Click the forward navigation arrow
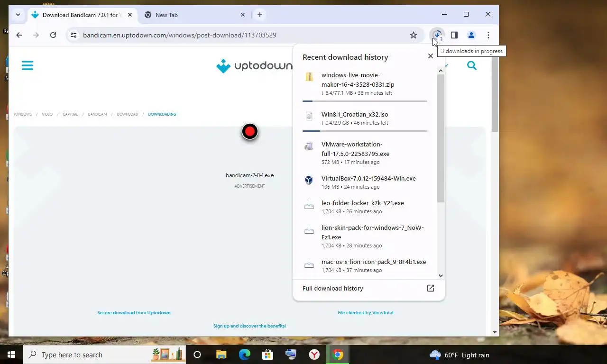The height and width of the screenshot is (364, 607). pos(36,35)
